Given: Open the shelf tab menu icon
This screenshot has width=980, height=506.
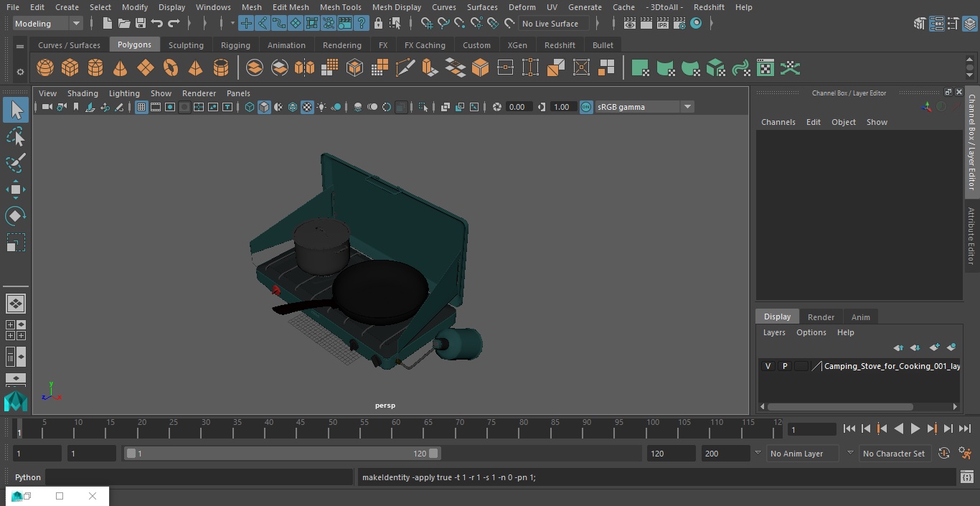Looking at the screenshot, I should [20, 46].
